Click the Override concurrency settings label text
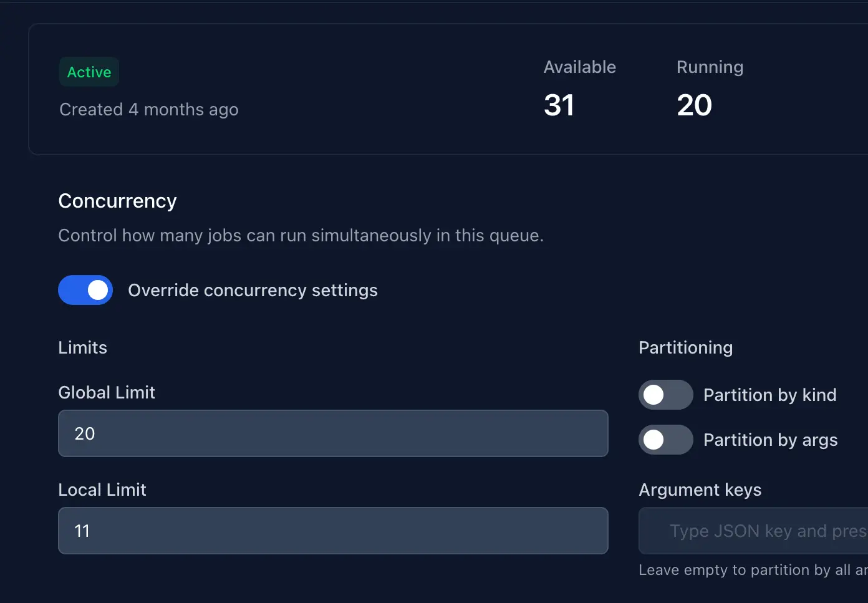 (x=253, y=290)
